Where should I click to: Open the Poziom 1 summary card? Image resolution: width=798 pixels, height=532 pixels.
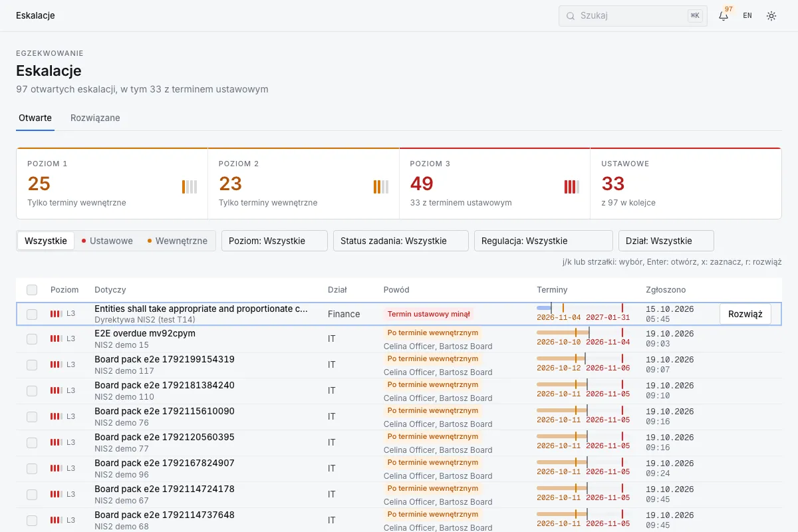coord(112,184)
